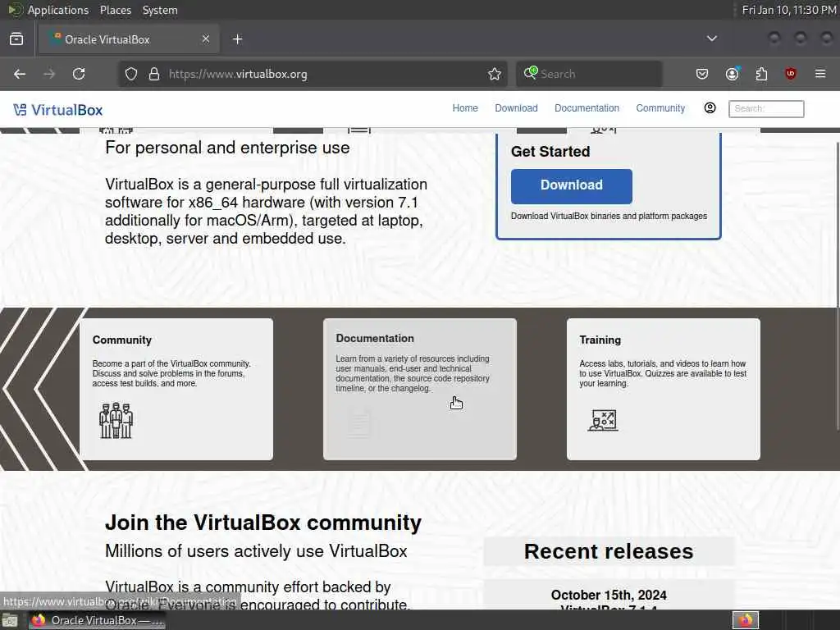The image size is (840, 630).
Task: Click the 'Recent releases' heading
Action: pos(609,551)
